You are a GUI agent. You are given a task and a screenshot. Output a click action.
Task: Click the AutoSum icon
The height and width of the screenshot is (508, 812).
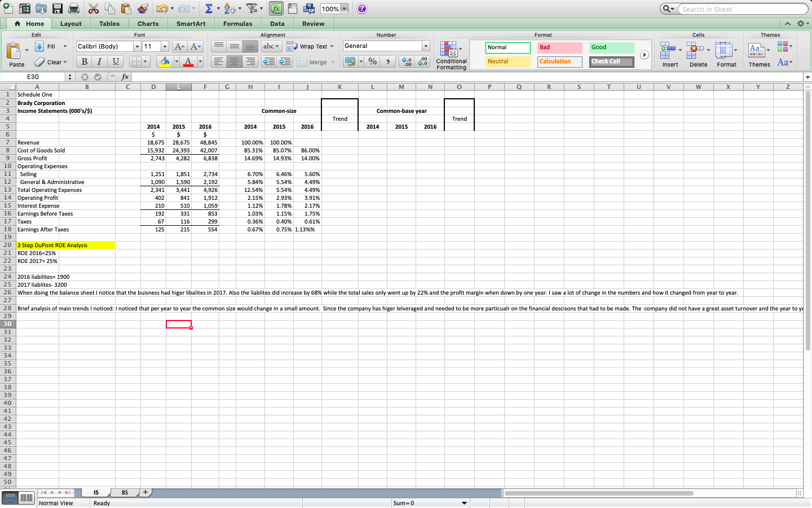pyautogui.click(x=209, y=8)
